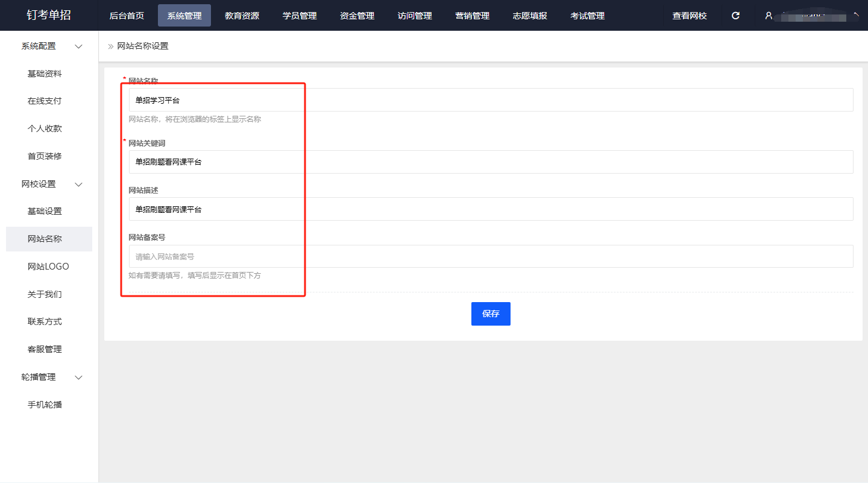This screenshot has height=483, width=868.
Task: Collapse the 系统配置 sidebar section
Action: [78, 46]
